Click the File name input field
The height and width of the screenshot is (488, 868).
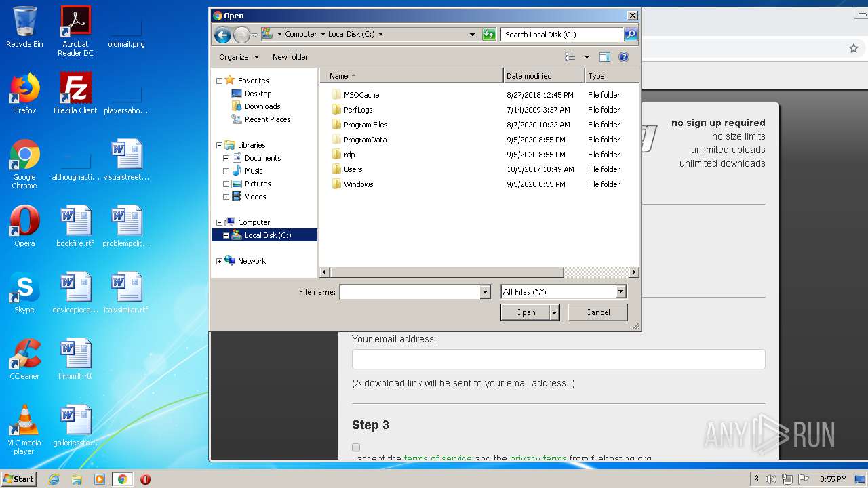coord(410,292)
